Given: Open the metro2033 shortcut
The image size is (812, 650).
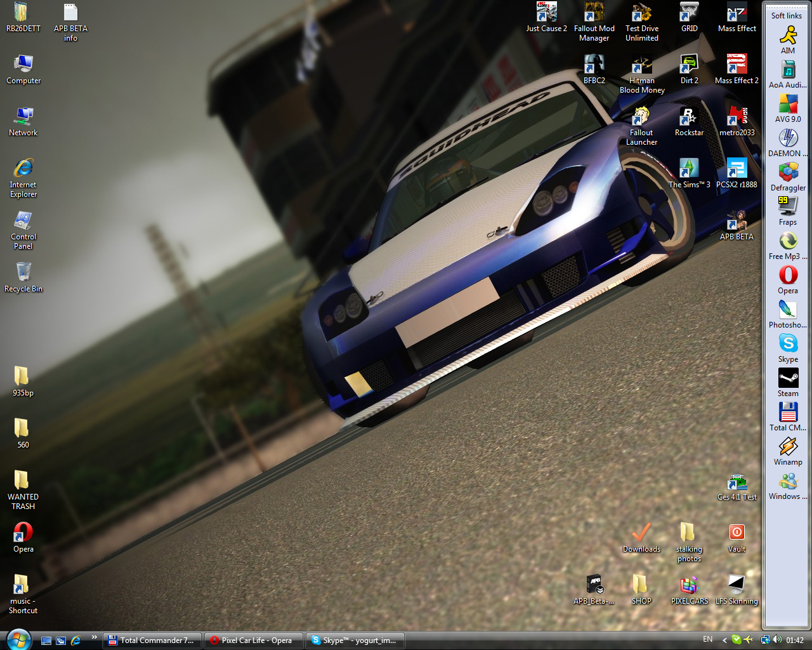Looking at the screenshot, I should click(737, 122).
